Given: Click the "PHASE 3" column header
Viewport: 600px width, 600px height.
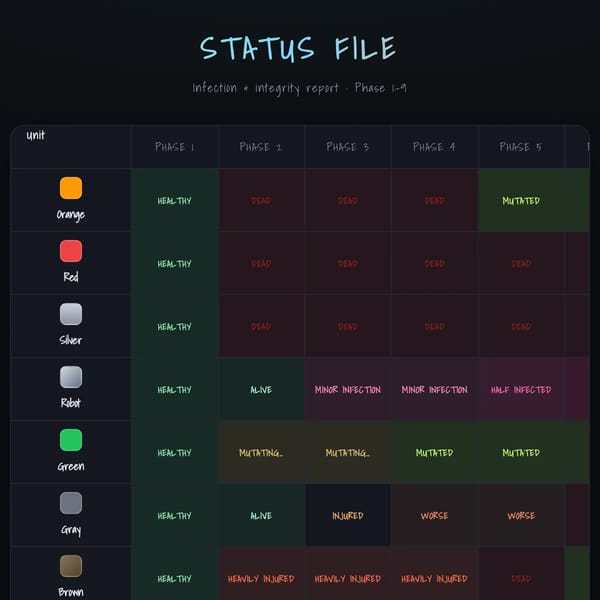Looking at the screenshot, I should 347,147.
